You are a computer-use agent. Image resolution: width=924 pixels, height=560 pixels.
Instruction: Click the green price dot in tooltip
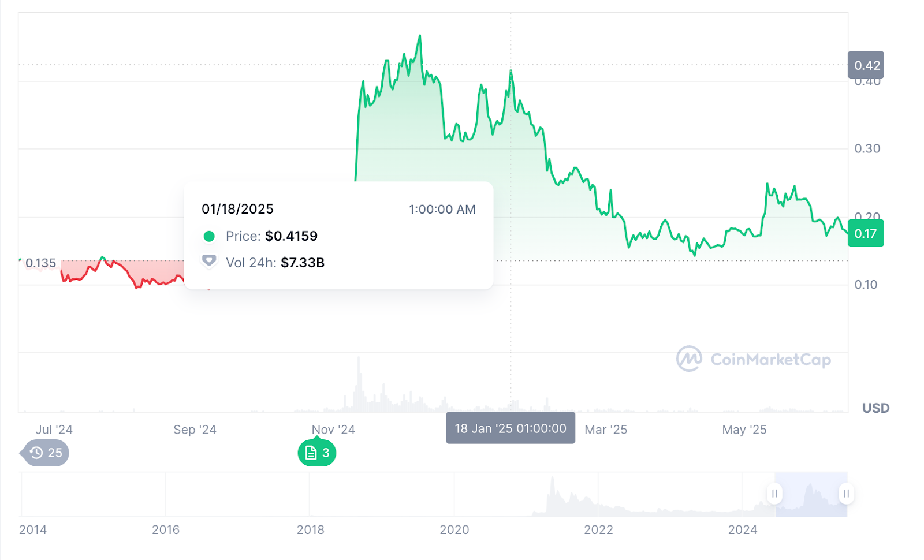(209, 236)
